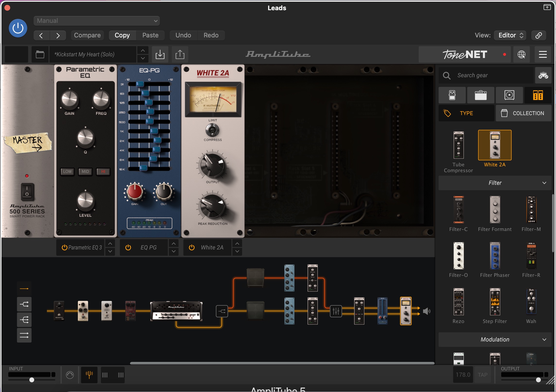Switch to the TYPE tab
556x392 pixels.
coord(466,113)
